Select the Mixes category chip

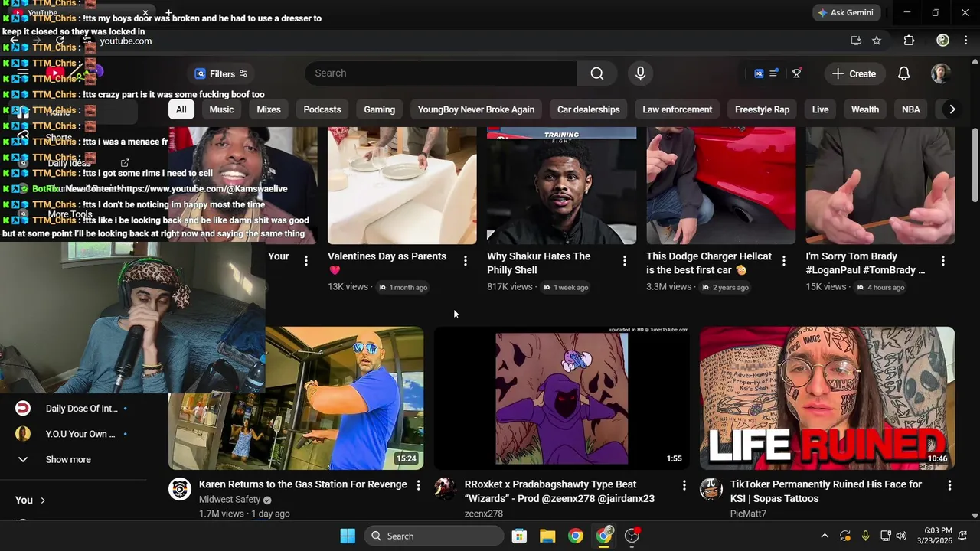pos(268,109)
